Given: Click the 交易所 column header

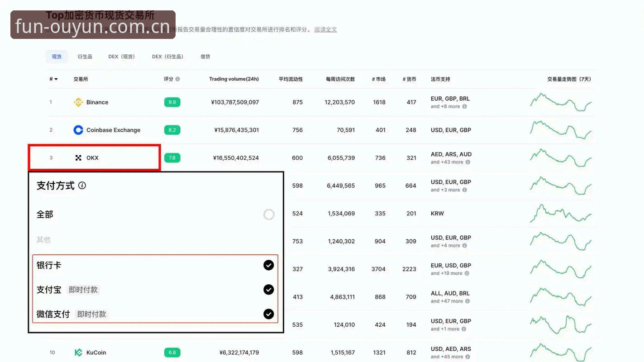Looking at the screenshot, I should click(x=81, y=79).
